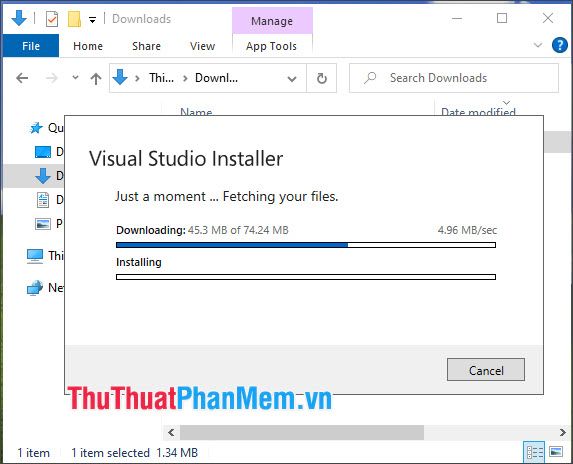Maximize the Downloads Explorer window
Viewport: 573px width, 464px height.
(502, 18)
